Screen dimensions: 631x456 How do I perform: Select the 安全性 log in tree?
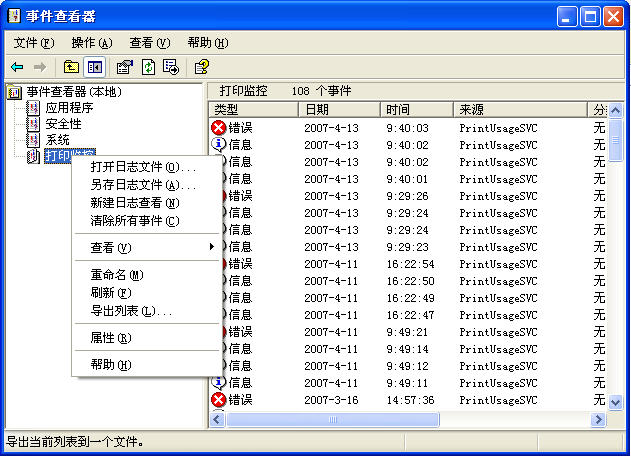(x=63, y=124)
